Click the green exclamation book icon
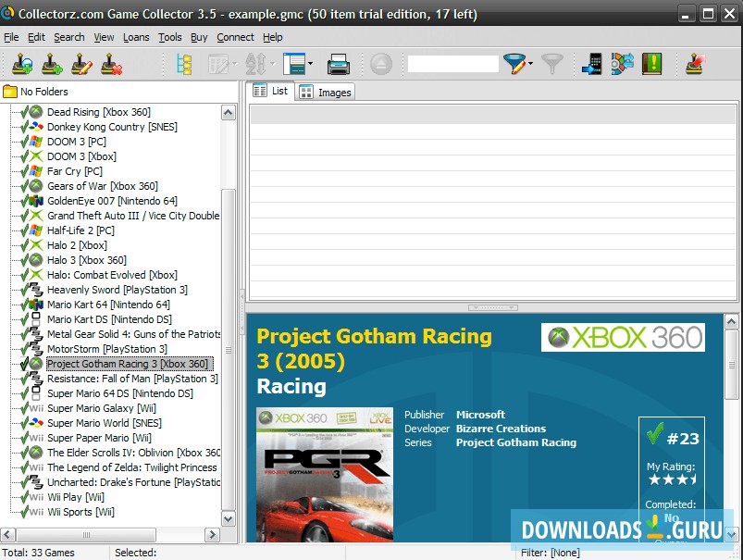Viewport: 743px width, 560px height. [x=652, y=64]
